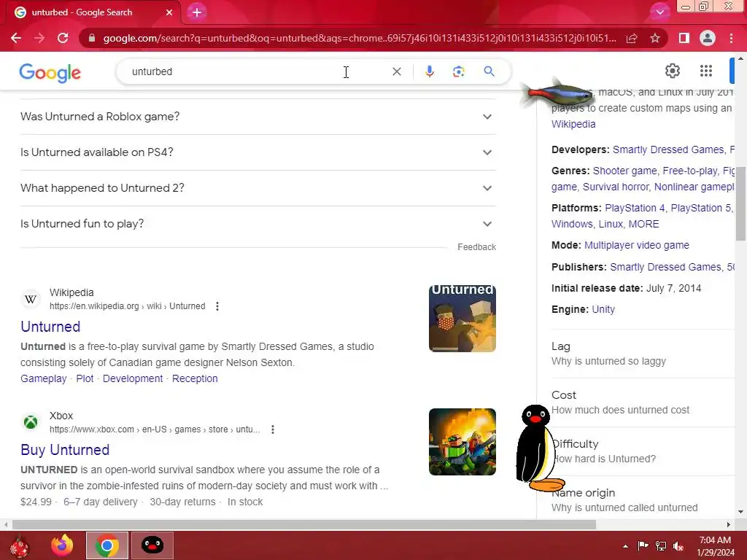Screen dimensions: 747x560
Task: Close the unturbed Google Search tab
Action: coord(169,12)
